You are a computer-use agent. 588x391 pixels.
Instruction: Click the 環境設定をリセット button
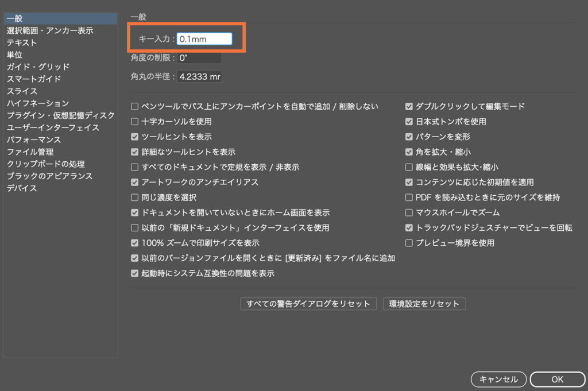pyautogui.click(x=424, y=304)
